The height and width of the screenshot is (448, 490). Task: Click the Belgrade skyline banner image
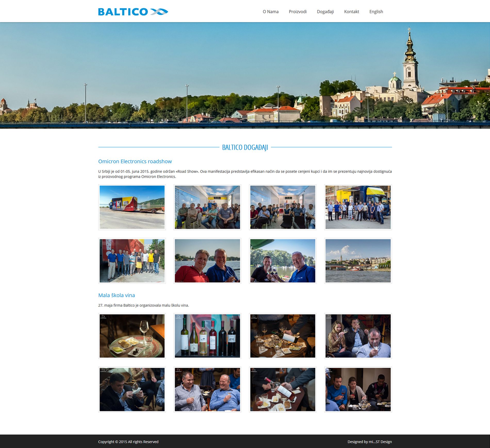point(245,75)
